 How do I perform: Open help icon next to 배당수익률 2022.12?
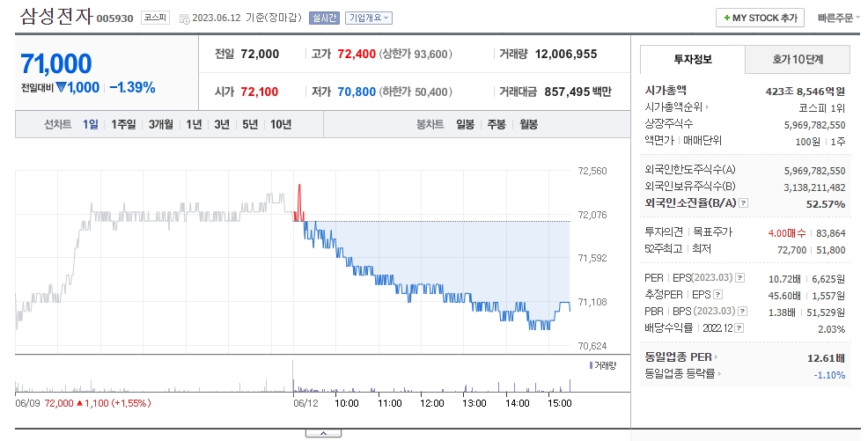pos(739,327)
